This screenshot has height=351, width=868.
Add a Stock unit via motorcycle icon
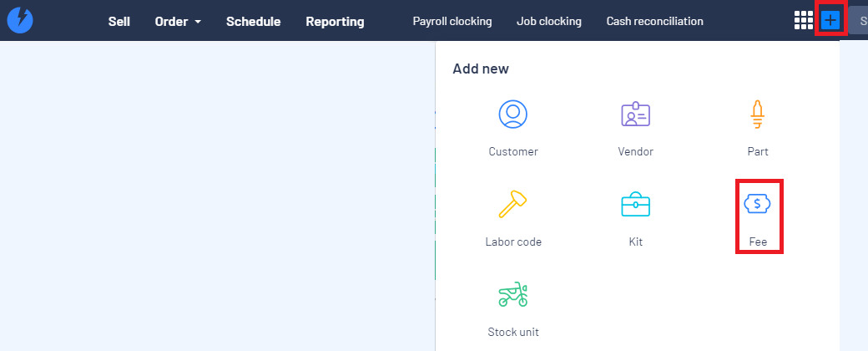pyautogui.click(x=512, y=294)
